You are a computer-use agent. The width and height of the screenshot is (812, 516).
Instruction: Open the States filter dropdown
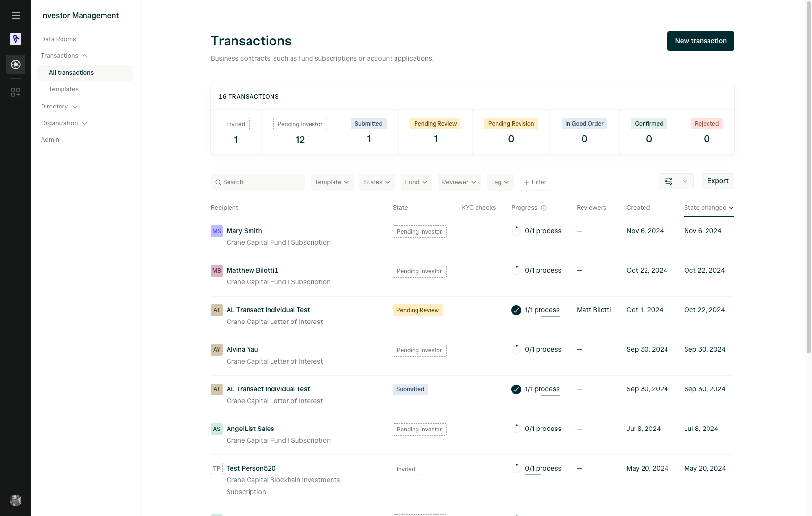[x=377, y=182]
